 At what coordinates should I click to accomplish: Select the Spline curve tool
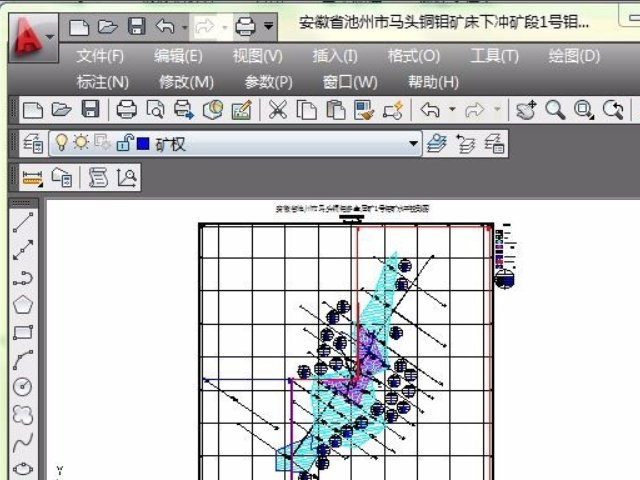pyautogui.click(x=23, y=441)
